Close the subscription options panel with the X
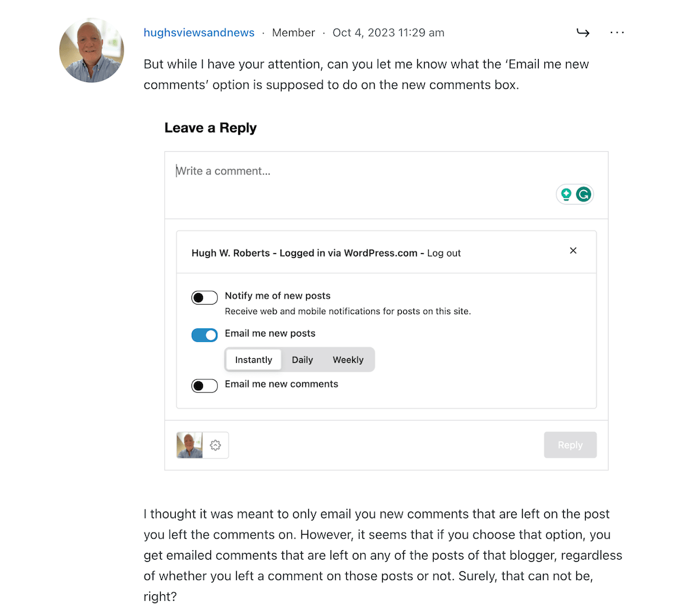This screenshot has width=678, height=616. tap(573, 250)
